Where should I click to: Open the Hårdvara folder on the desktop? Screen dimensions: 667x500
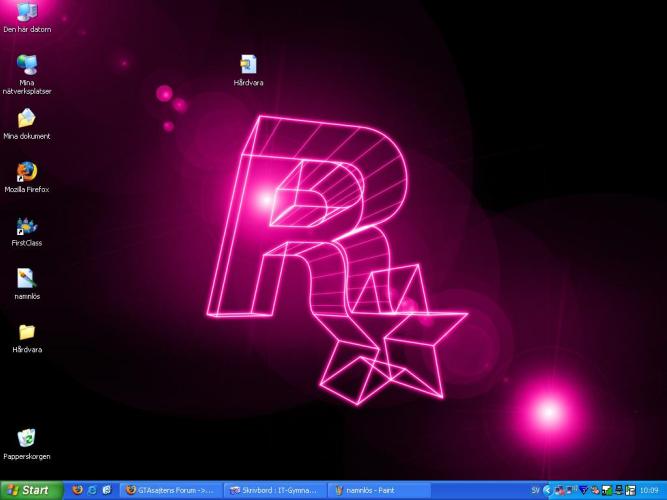pyautogui.click(x=27, y=333)
